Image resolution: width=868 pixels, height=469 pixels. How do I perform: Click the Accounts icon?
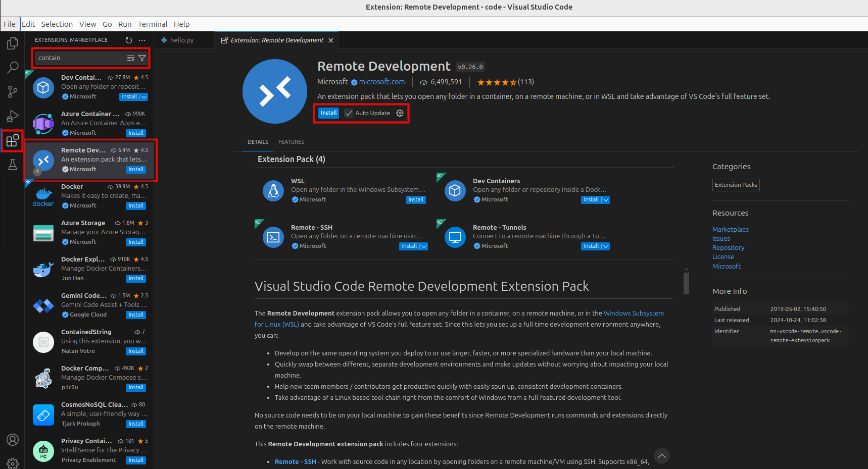[12, 440]
